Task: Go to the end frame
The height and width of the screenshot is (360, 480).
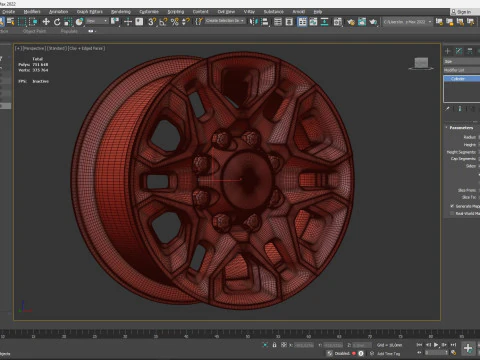Action: 453,345
